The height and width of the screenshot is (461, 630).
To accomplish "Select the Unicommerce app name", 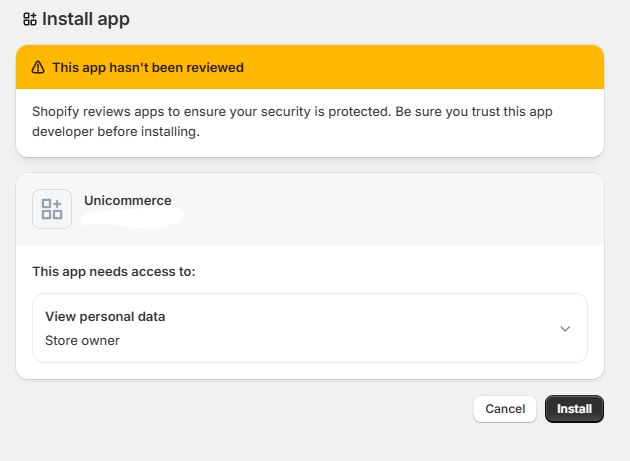I will pyautogui.click(x=128, y=201).
